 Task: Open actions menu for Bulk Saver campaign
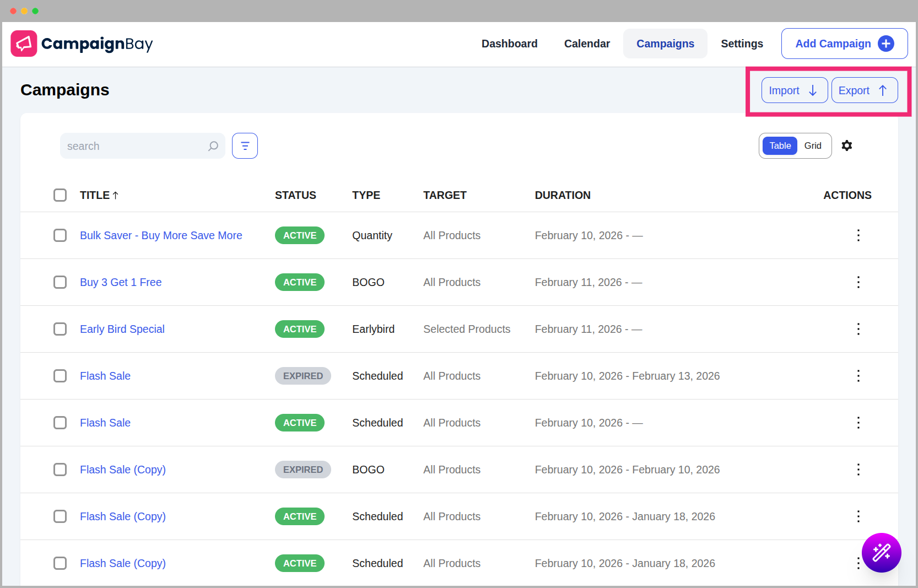point(858,235)
